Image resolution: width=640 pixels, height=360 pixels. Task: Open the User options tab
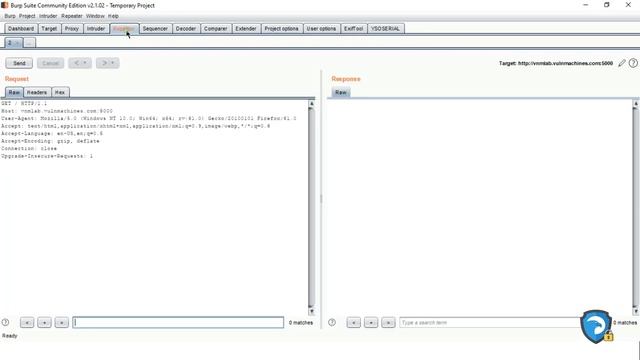click(321, 29)
